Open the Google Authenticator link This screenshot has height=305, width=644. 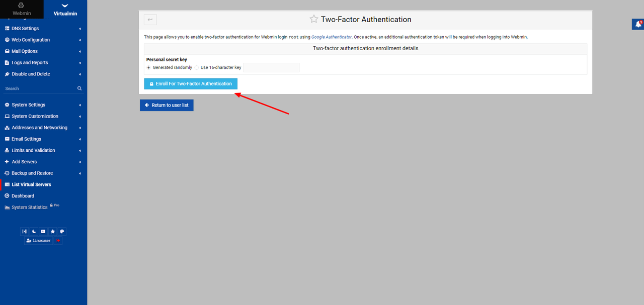click(x=332, y=37)
